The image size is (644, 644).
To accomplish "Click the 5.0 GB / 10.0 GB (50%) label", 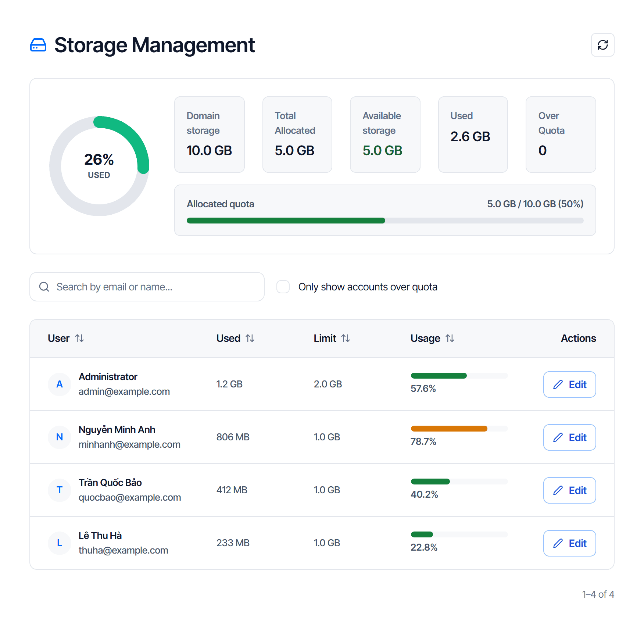I will 535,204.
